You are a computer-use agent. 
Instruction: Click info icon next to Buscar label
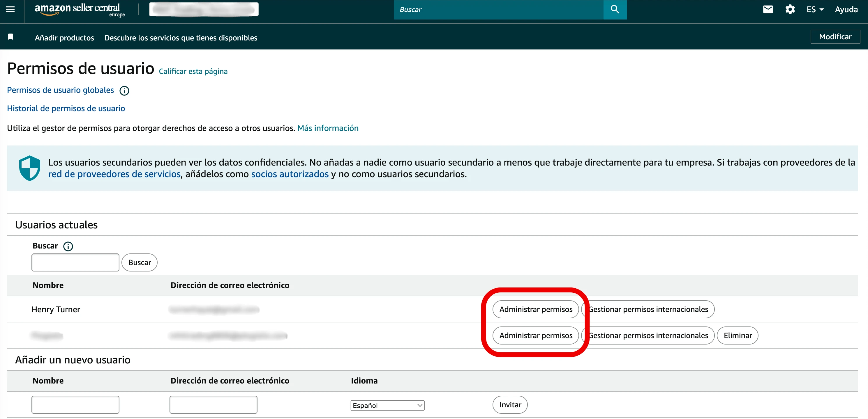(68, 246)
